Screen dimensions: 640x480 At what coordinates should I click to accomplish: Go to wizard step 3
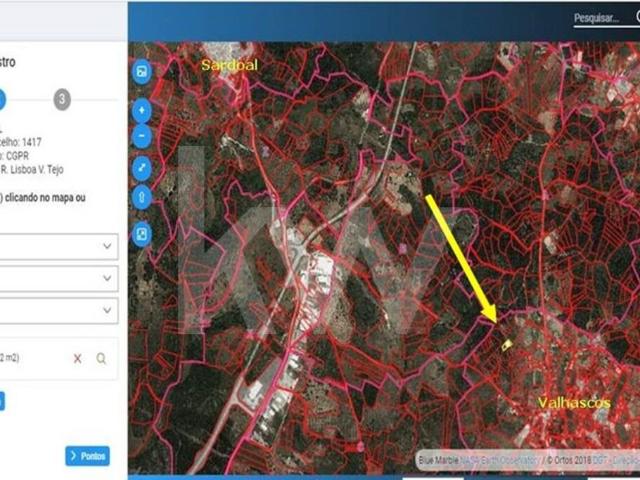[63, 99]
